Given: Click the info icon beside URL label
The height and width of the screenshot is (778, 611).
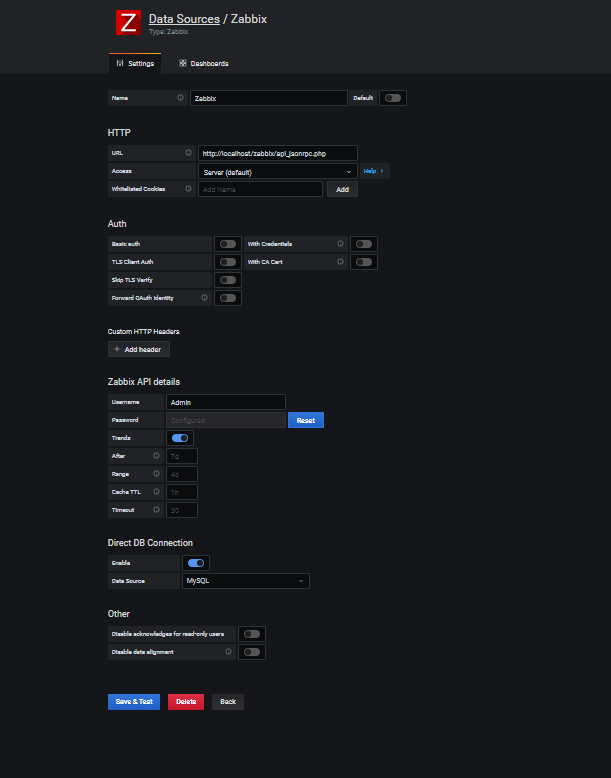Looking at the screenshot, I should [188, 153].
